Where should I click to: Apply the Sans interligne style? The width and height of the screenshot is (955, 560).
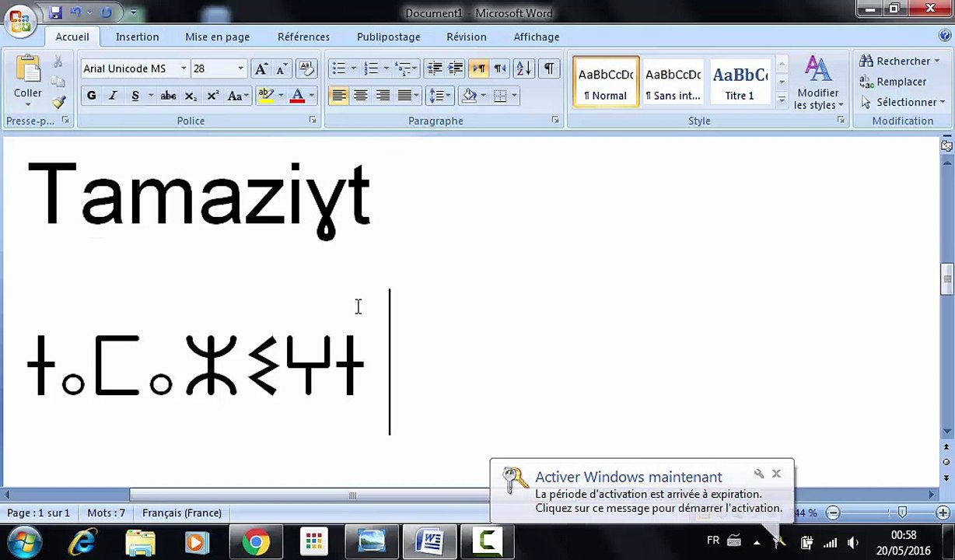(673, 82)
